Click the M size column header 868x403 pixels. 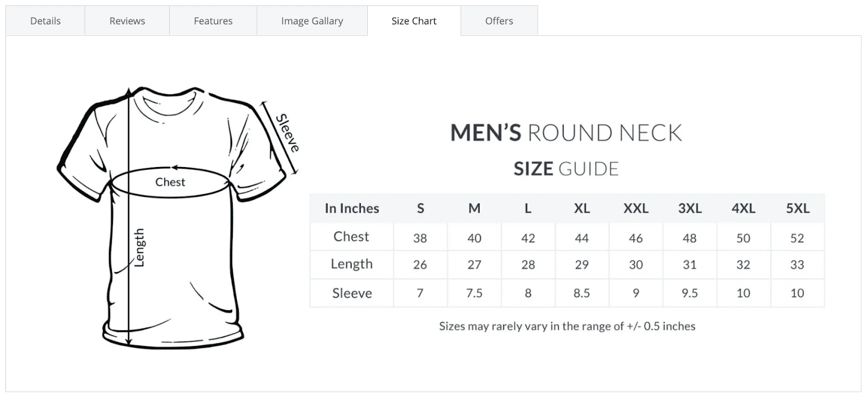click(x=474, y=208)
